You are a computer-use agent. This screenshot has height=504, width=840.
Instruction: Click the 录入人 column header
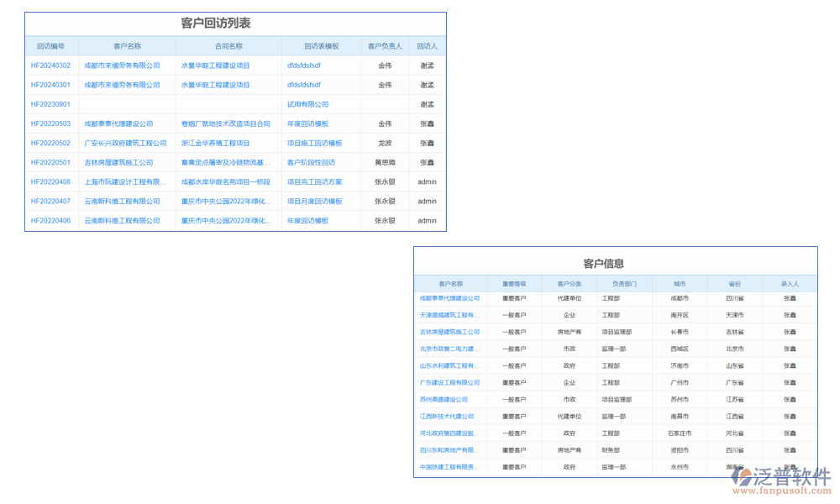788,283
